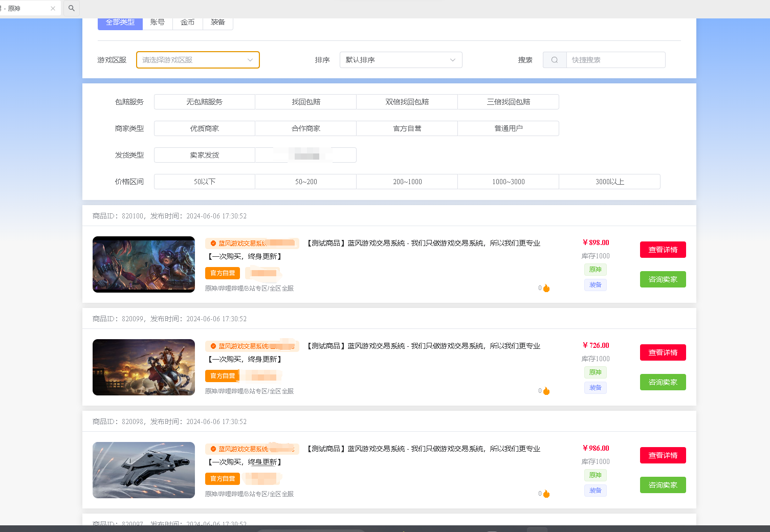Click flame popularity icon on product 820100
770x532 pixels.
coord(546,289)
